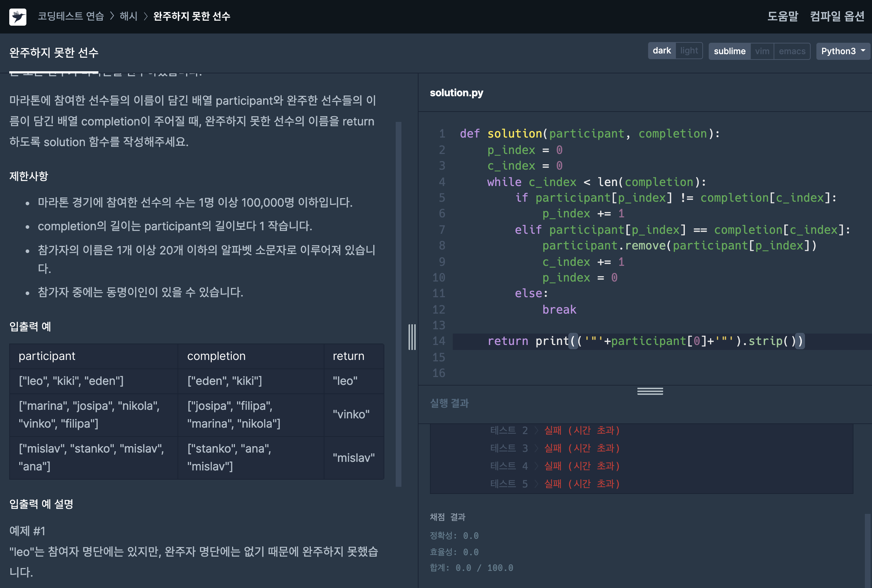Click the vertical panel resize handle

click(412, 337)
